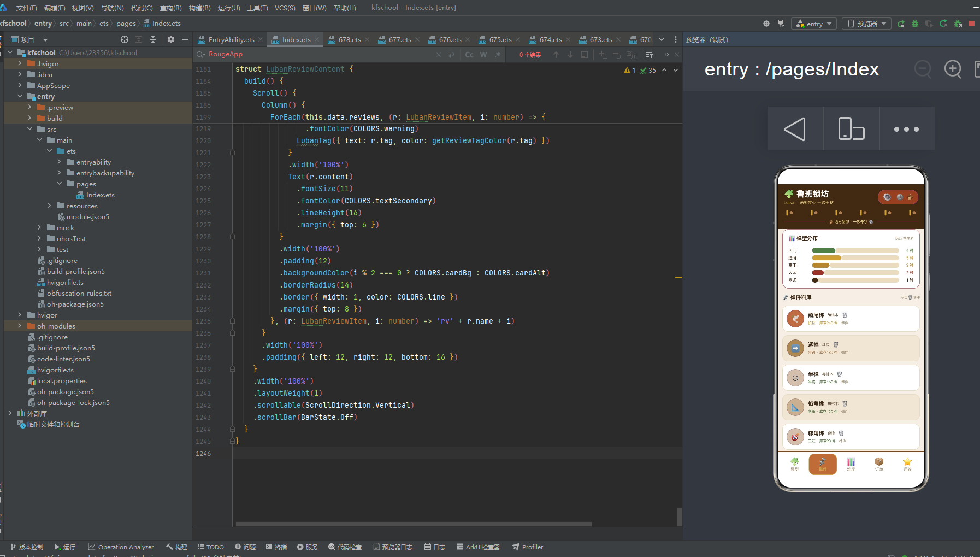Toggle regex option in search bar

[497, 55]
